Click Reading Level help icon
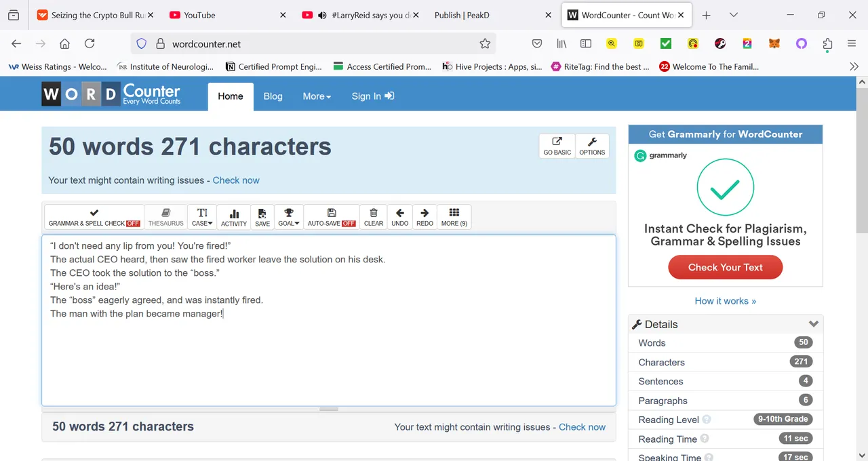868x461 pixels. coord(707,420)
